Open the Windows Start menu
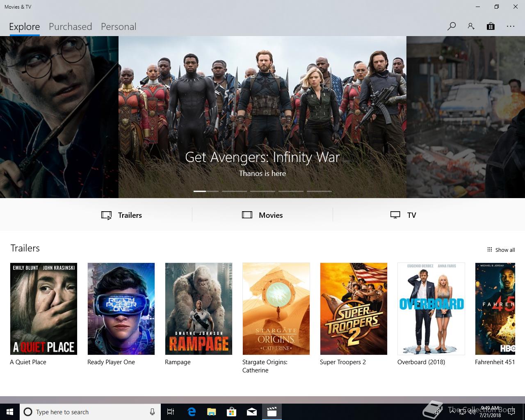Viewport: 525px width, 420px height. click(10, 412)
